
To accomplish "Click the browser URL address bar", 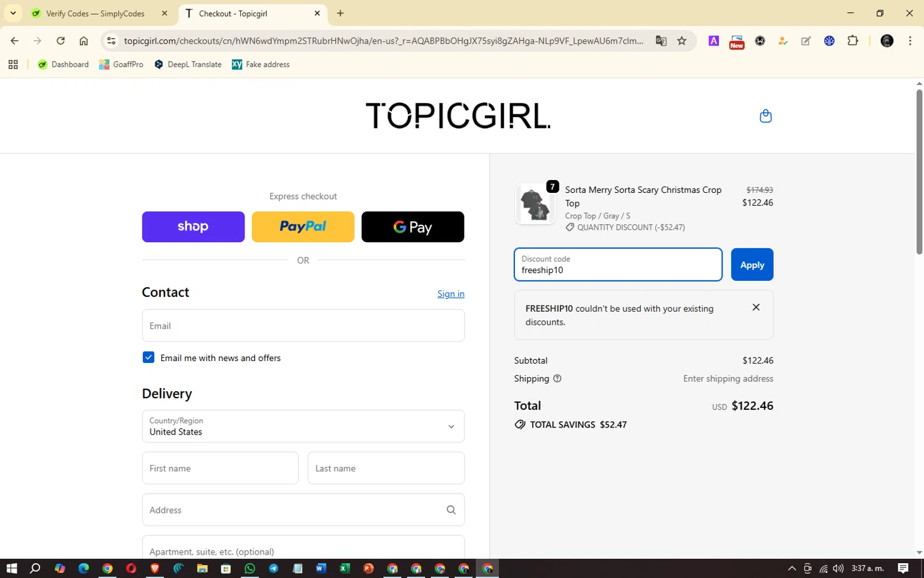I will click(383, 41).
